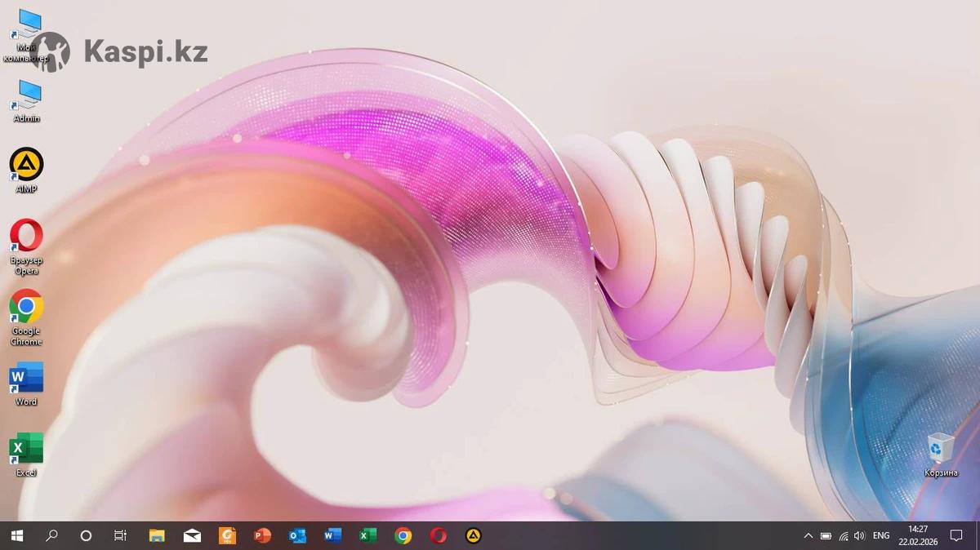
Task: Open Task View on the taskbar
Action: click(120, 536)
